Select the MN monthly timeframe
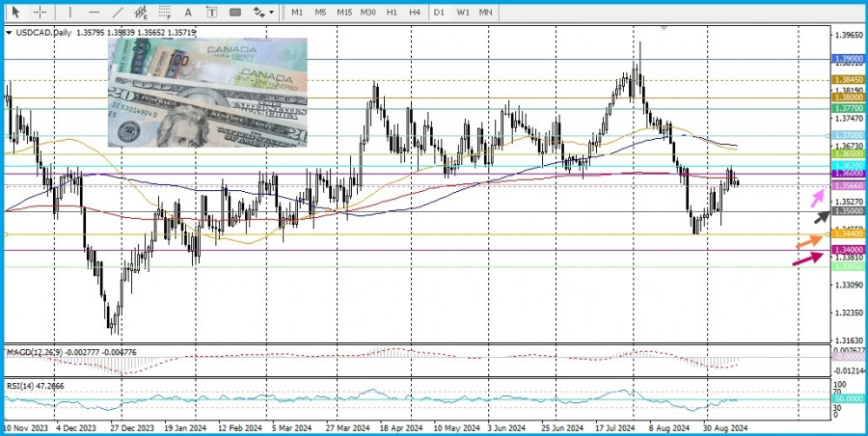Screen dimensions: 868x436 (x=487, y=13)
